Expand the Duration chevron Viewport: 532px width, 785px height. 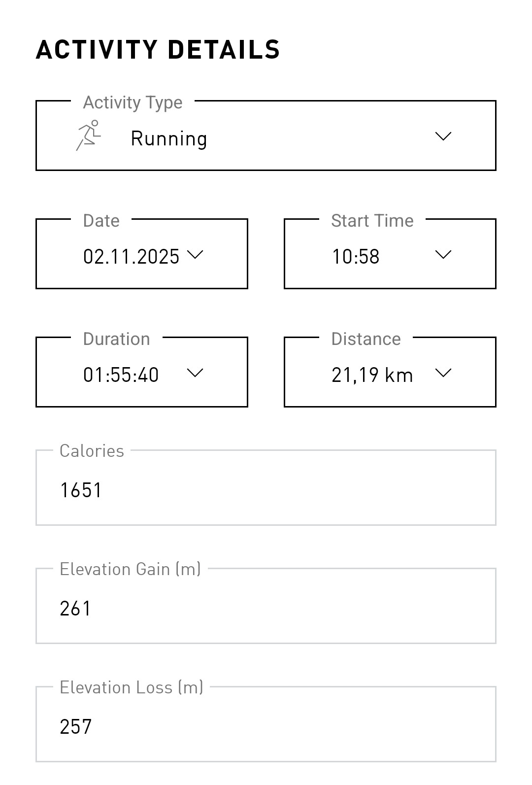tap(196, 373)
